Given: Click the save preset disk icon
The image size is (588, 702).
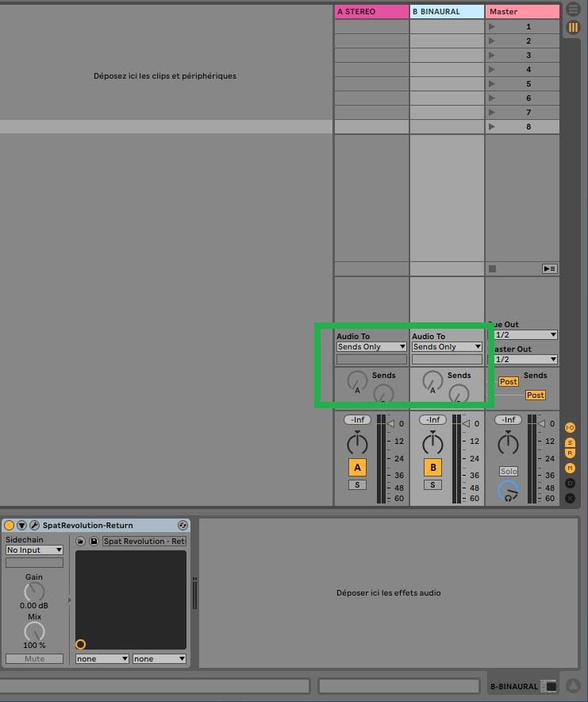Looking at the screenshot, I should (x=94, y=542).
